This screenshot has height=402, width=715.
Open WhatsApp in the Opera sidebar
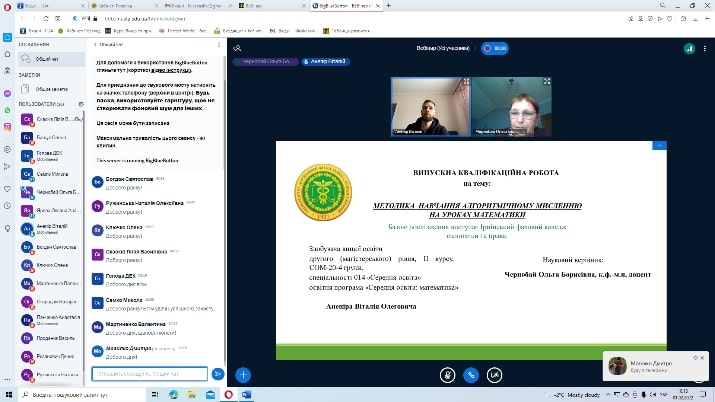tap(7, 110)
